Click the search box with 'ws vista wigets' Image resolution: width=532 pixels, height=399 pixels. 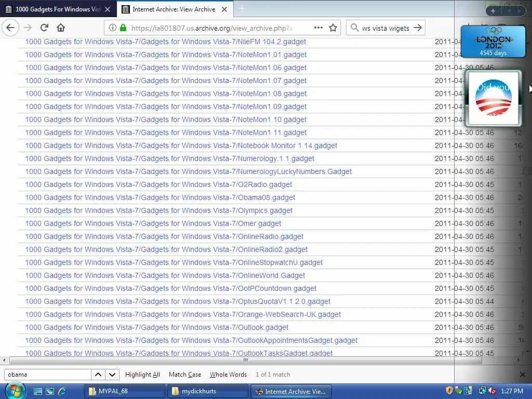tap(385, 28)
